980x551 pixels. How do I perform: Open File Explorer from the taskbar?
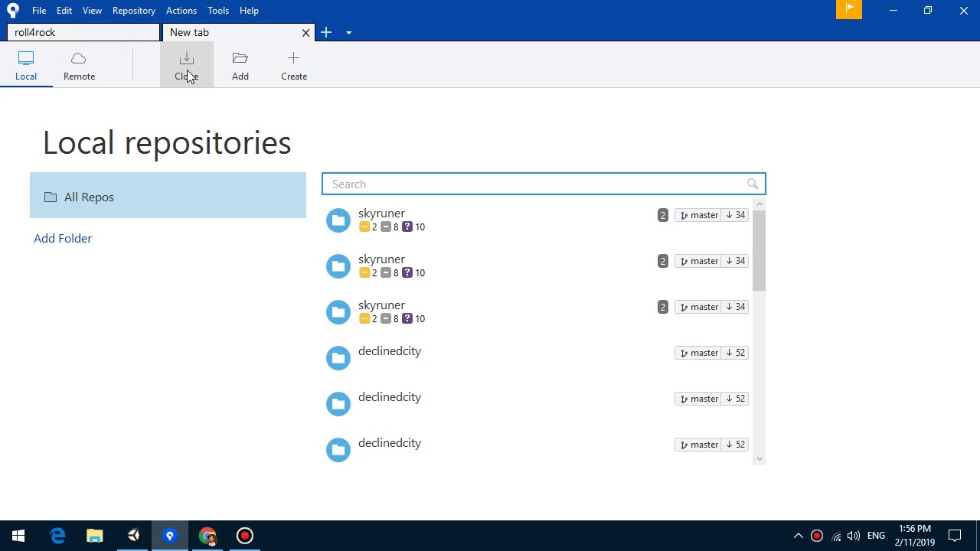95,536
